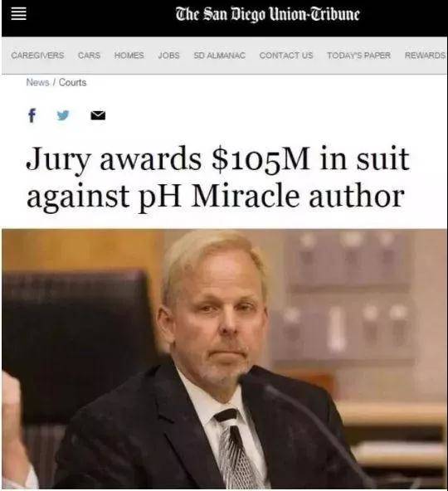Select Contact Us in the nav bar

pos(286,56)
